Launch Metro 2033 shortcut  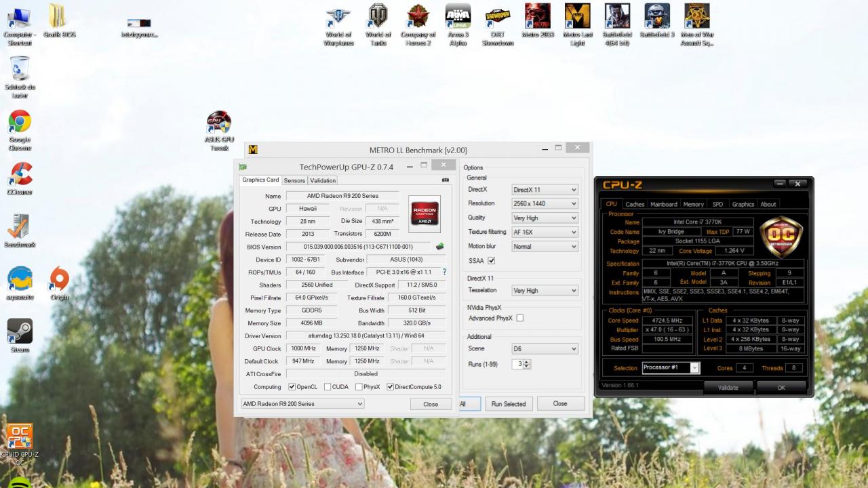click(538, 21)
